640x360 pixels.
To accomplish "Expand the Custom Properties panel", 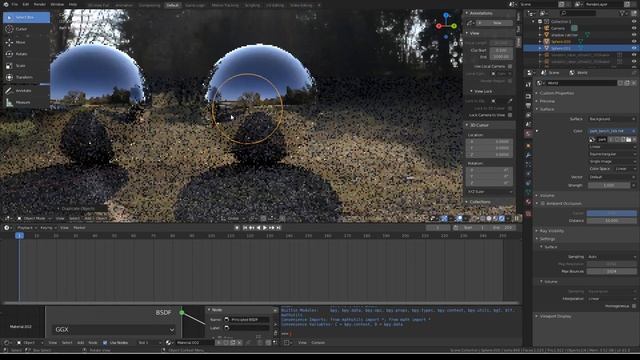I will (x=556, y=93).
